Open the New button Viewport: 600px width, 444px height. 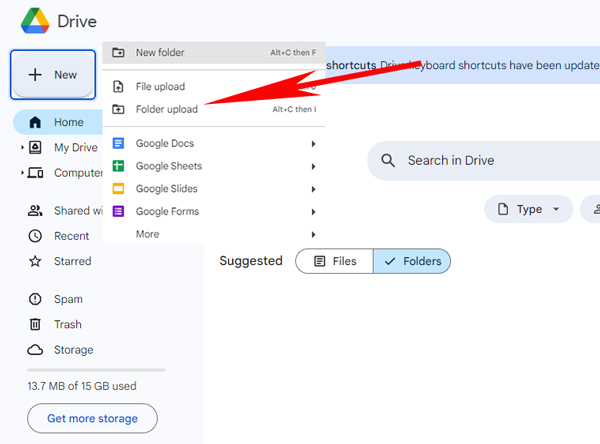click(53, 75)
